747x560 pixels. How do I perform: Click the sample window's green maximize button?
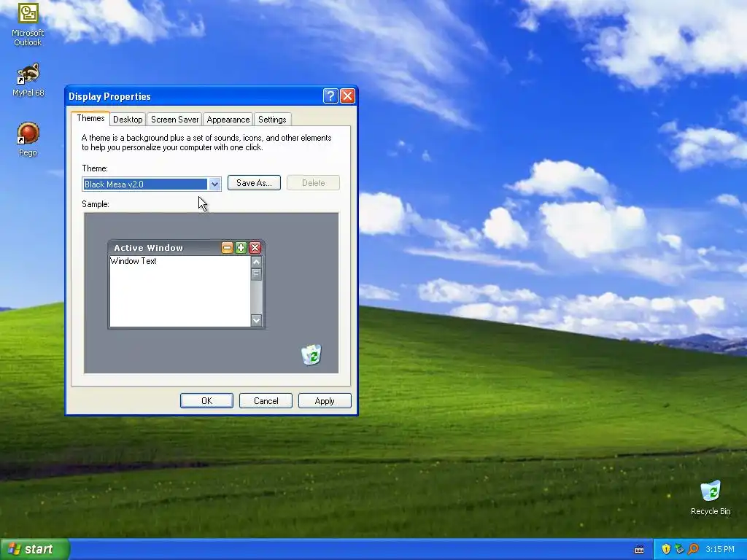pos(241,248)
